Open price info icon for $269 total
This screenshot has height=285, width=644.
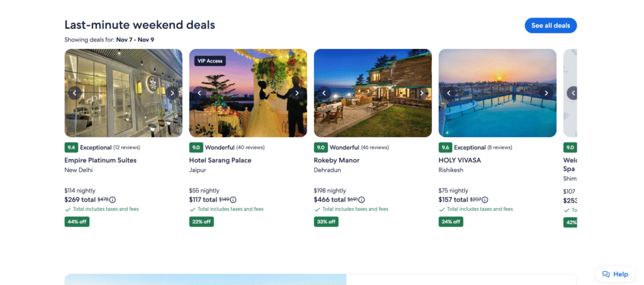click(113, 199)
